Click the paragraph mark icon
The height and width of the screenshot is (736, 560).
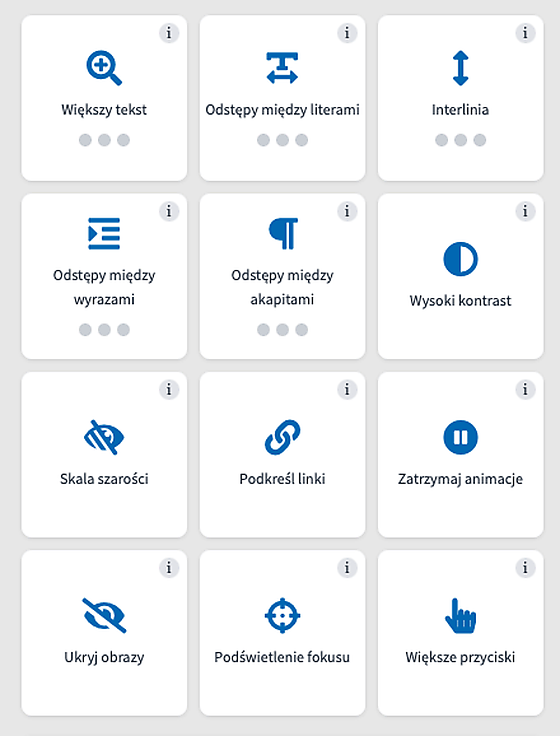coord(283,233)
